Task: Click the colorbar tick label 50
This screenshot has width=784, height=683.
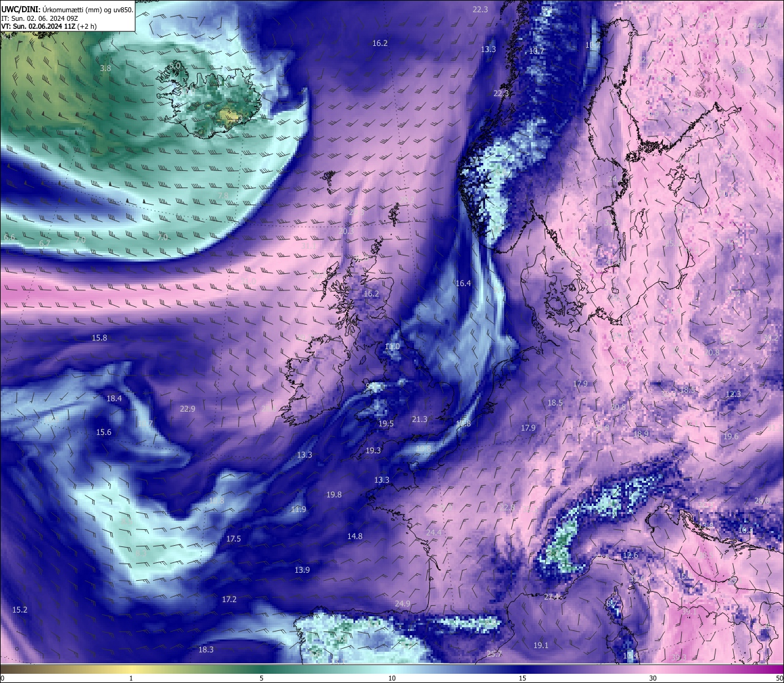Action: coord(778,678)
